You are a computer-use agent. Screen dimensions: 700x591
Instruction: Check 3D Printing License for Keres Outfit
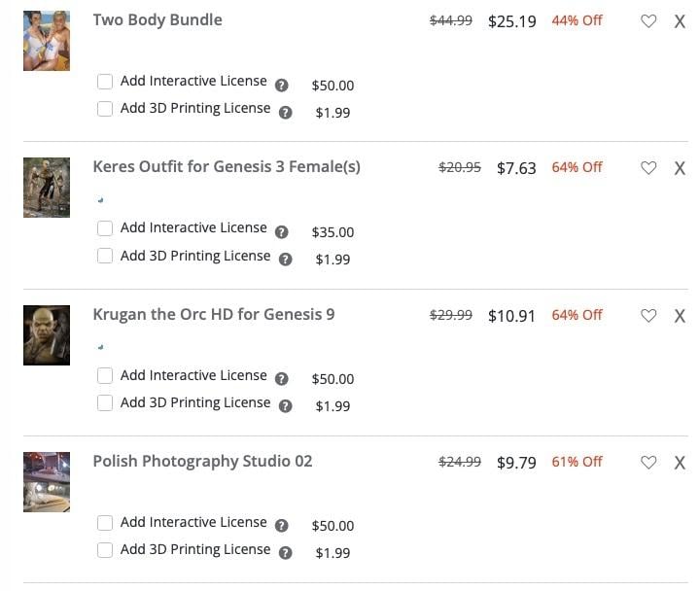pyautogui.click(x=105, y=257)
